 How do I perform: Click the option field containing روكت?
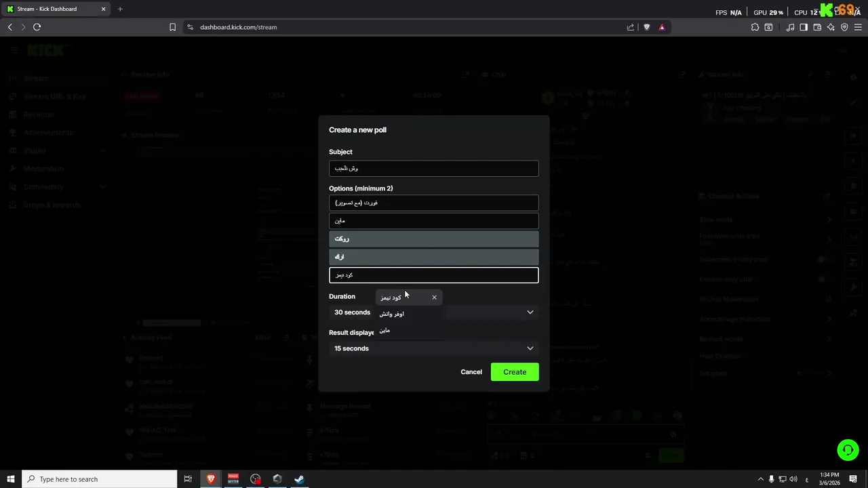click(x=434, y=239)
